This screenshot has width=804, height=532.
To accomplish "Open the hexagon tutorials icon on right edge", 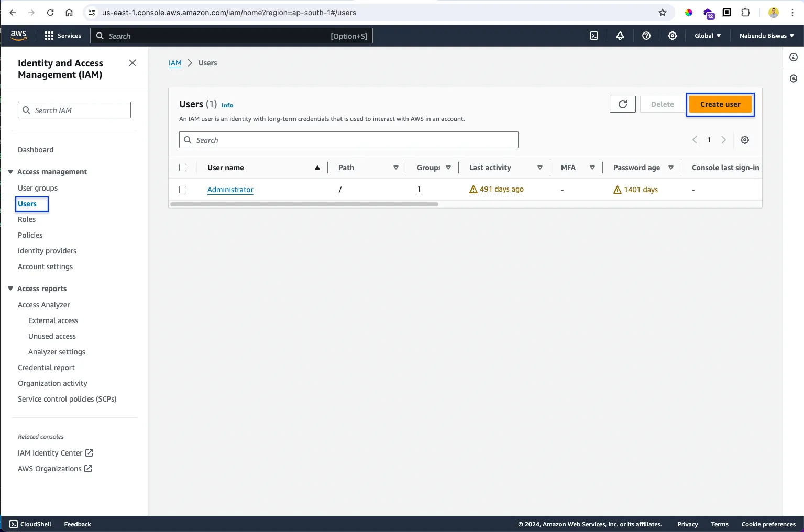I will tap(794, 79).
